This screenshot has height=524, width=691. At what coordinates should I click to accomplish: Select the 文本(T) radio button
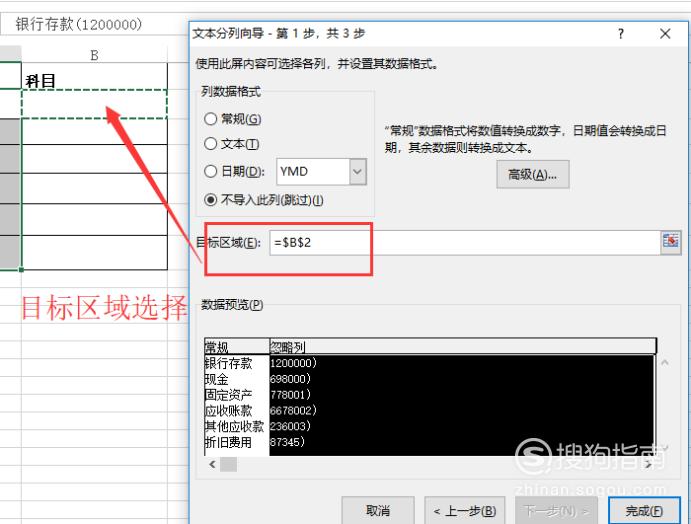pyautogui.click(x=211, y=144)
